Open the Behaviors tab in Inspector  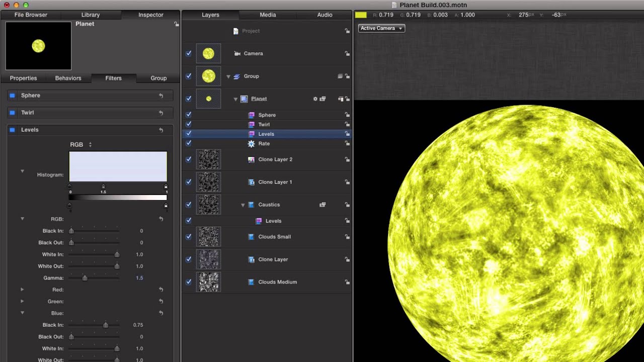tap(68, 78)
